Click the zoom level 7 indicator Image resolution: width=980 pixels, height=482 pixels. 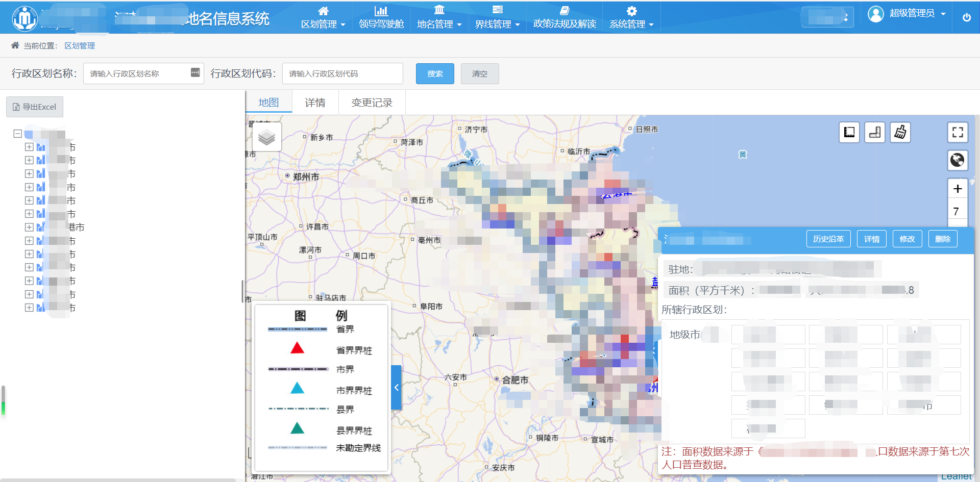(x=958, y=211)
